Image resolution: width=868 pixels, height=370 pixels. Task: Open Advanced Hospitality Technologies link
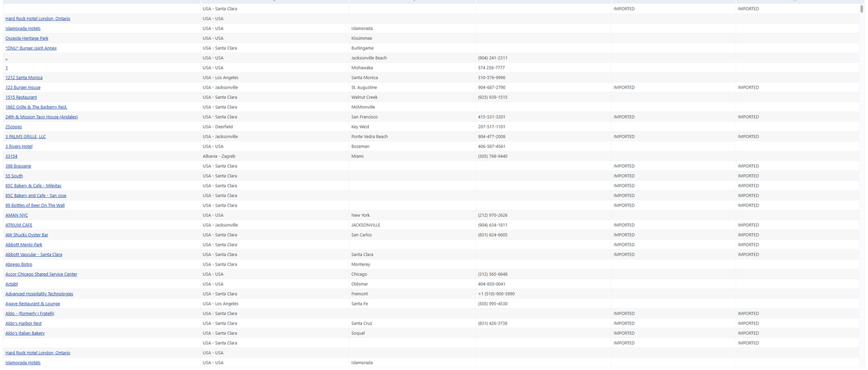coord(39,293)
